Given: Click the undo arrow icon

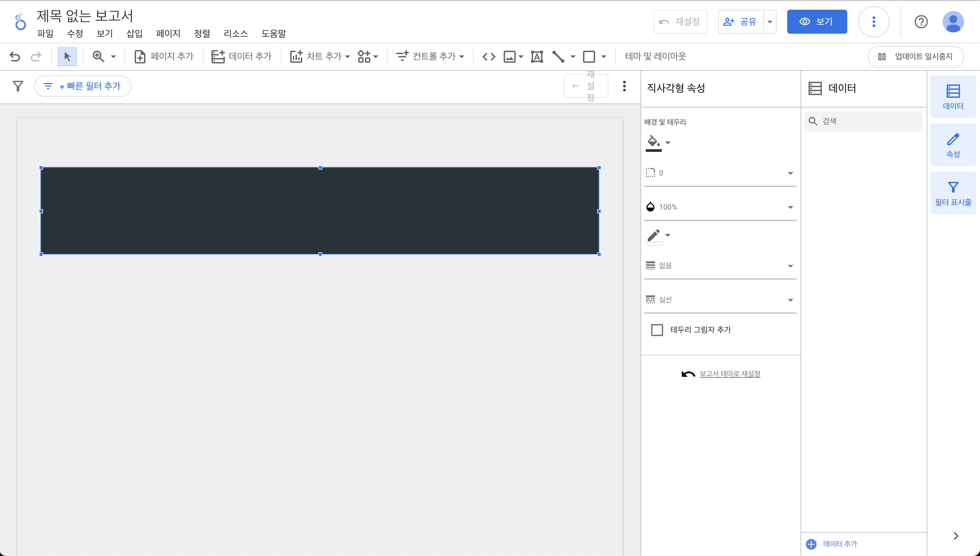Looking at the screenshot, I should pyautogui.click(x=15, y=56).
